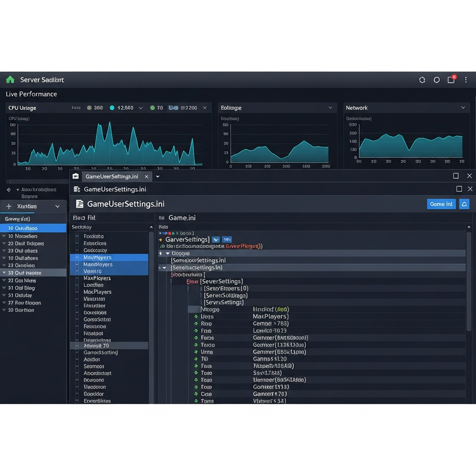Open notifications icon showing the red badge
The height and width of the screenshot is (476, 476).
(451, 79)
